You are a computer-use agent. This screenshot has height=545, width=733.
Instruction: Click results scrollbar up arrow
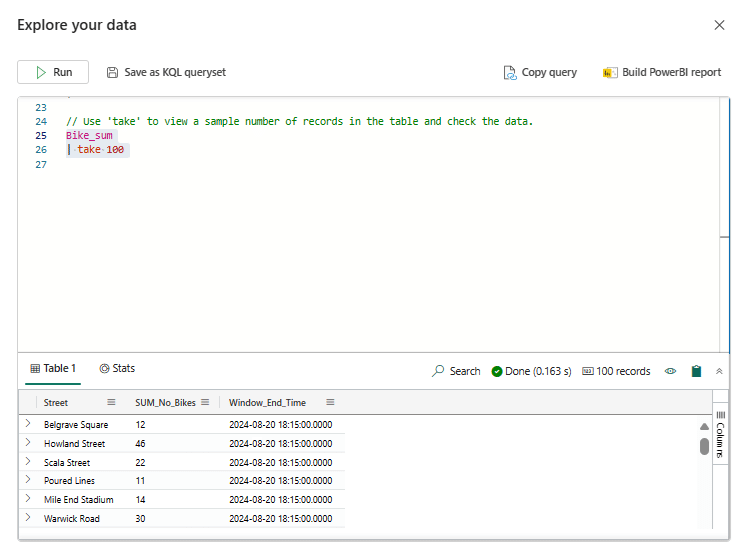pos(704,426)
